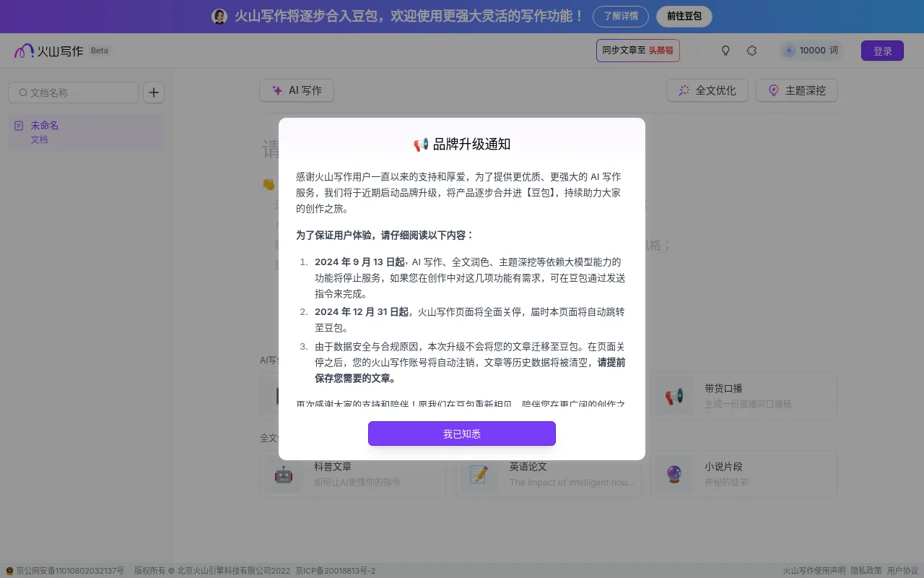Select the 小说片段 crystal ball icon

click(674, 475)
